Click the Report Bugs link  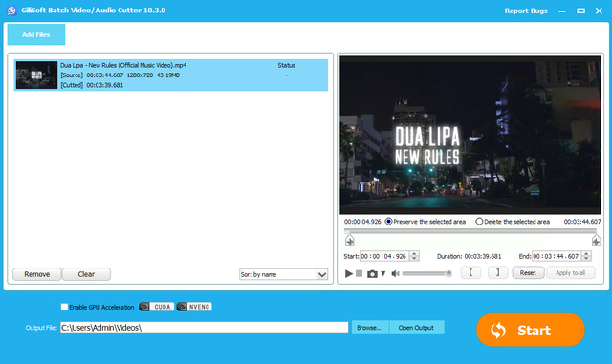(526, 11)
